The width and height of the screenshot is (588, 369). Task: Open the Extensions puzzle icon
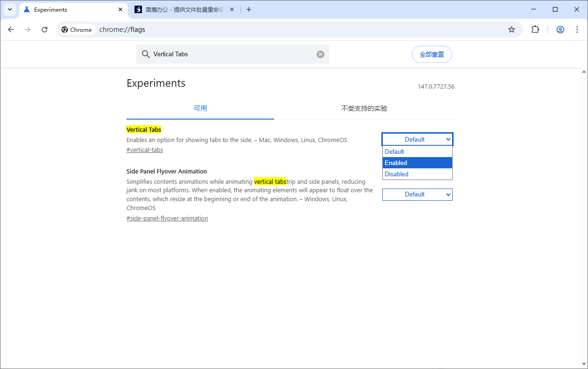(535, 30)
